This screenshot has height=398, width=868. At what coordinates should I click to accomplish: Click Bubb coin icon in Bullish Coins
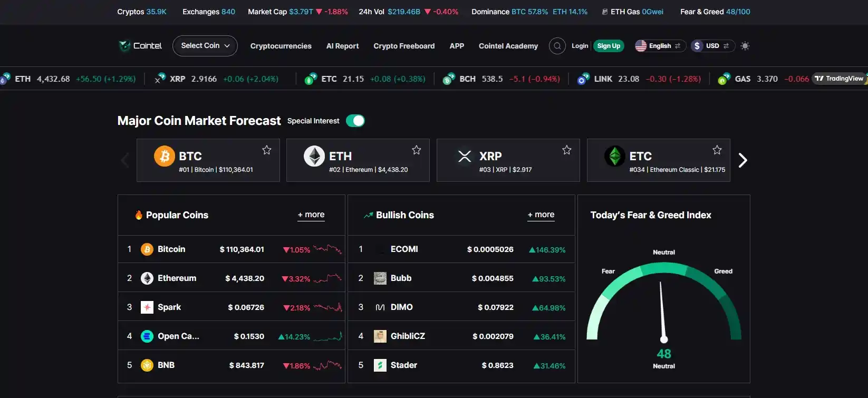pos(380,278)
